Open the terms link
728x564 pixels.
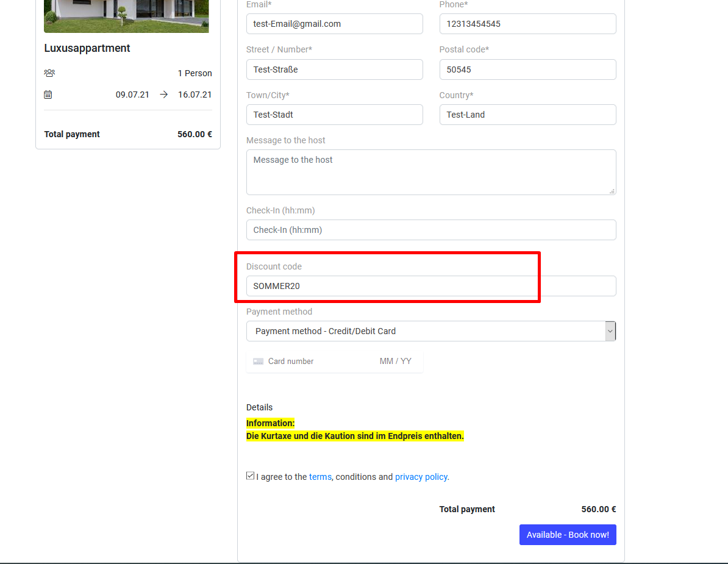320,477
